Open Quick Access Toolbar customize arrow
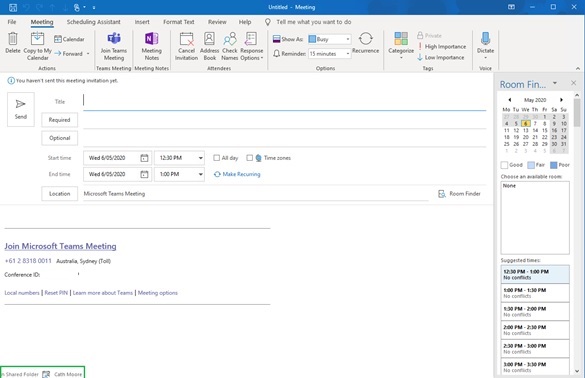The height and width of the screenshot is (378, 585). pyautogui.click(x=94, y=7)
